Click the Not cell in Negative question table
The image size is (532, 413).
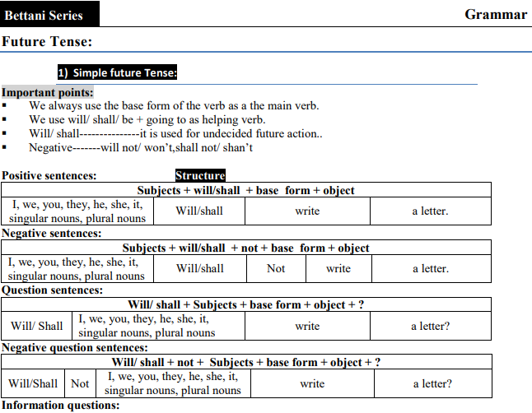pyautogui.click(x=80, y=383)
